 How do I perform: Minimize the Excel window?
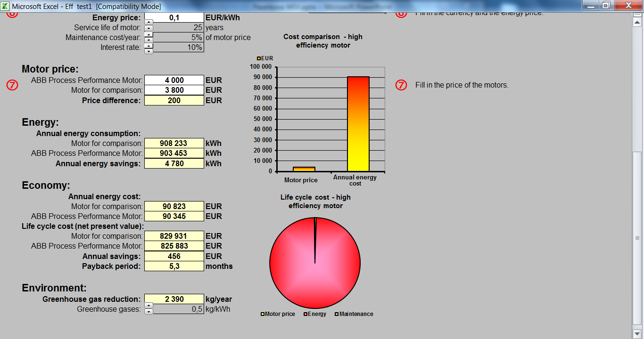(x=592, y=5)
